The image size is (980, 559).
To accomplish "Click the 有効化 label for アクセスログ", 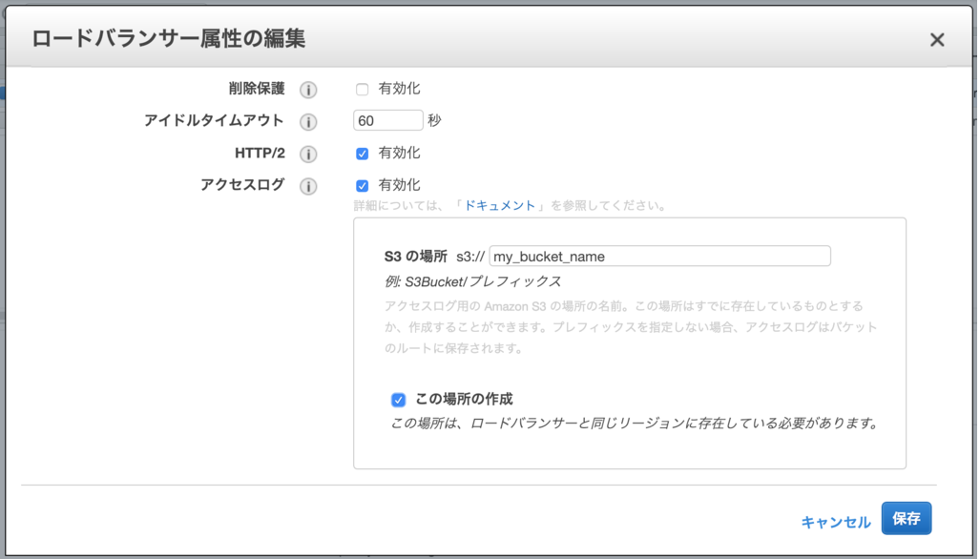I will [399, 185].
